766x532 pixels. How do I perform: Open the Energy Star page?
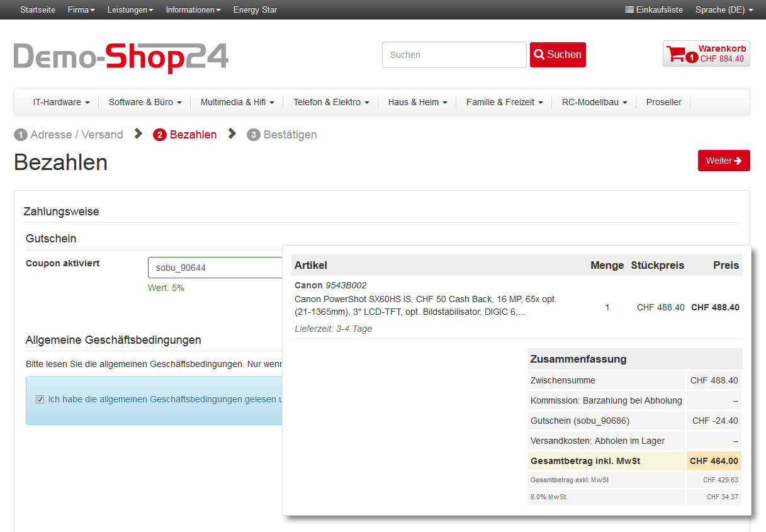pyautogui.click(x=255, y=10)
